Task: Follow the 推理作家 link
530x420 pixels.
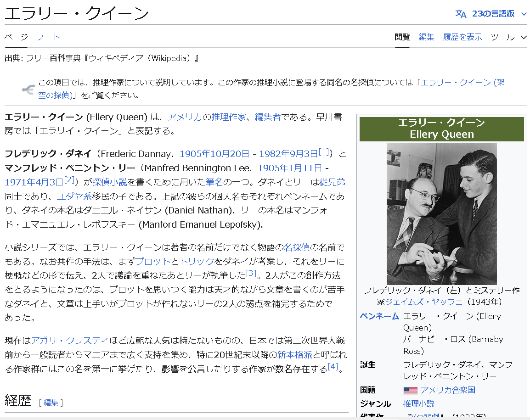Action: pos(229,117)
